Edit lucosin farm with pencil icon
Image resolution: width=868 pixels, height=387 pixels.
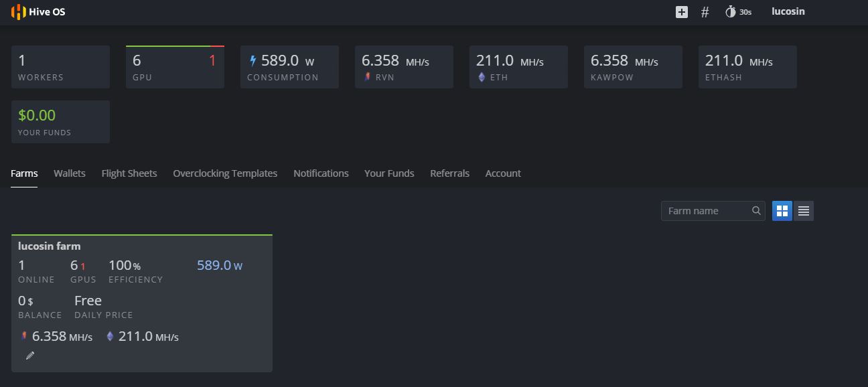29,356
